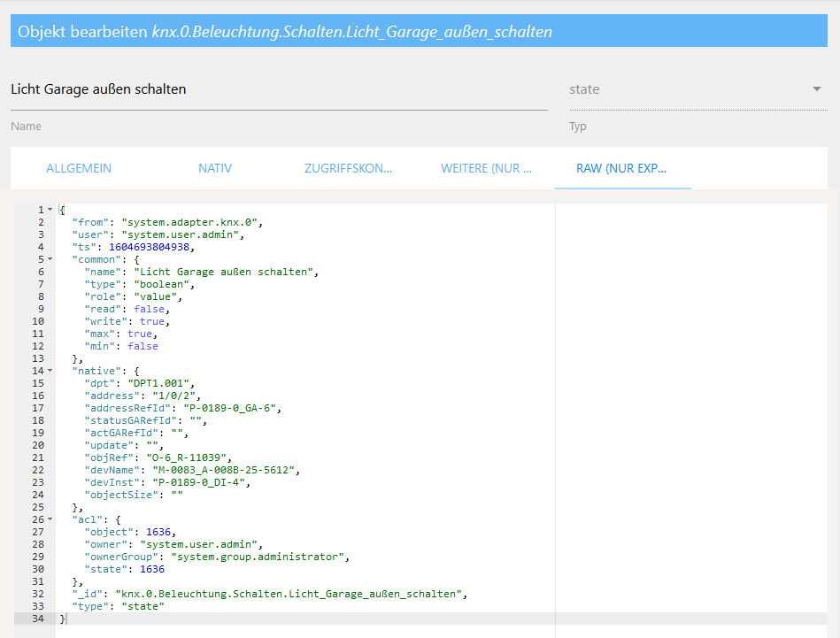Open the ZUGRIFFSKON... tab
840x638 pixels.
[x=348, y=168]
